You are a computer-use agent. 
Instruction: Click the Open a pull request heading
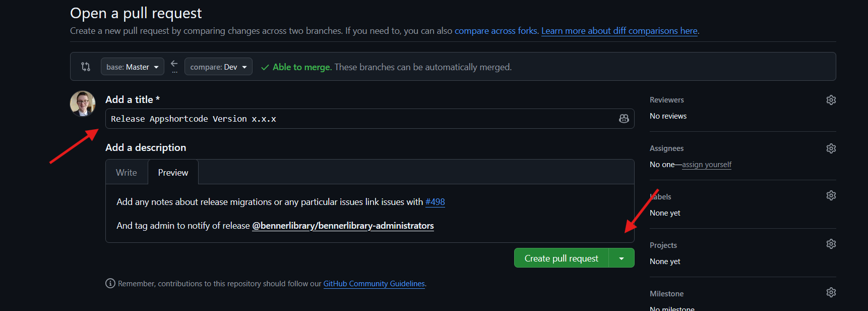click(136, 13)
